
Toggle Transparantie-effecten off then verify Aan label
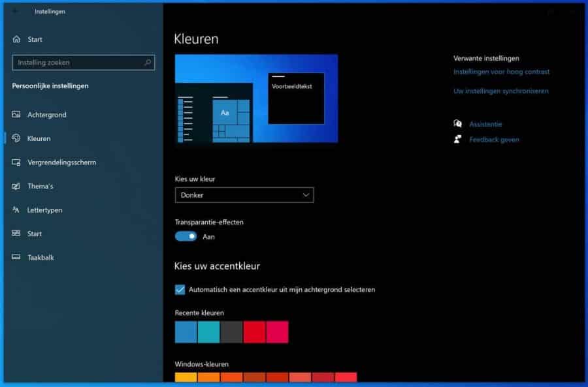pyautogui.click(x=186, y=236)
